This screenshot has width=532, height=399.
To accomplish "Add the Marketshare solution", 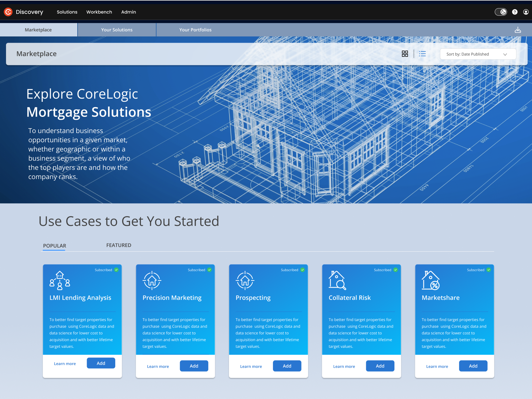I will [473, 366].
